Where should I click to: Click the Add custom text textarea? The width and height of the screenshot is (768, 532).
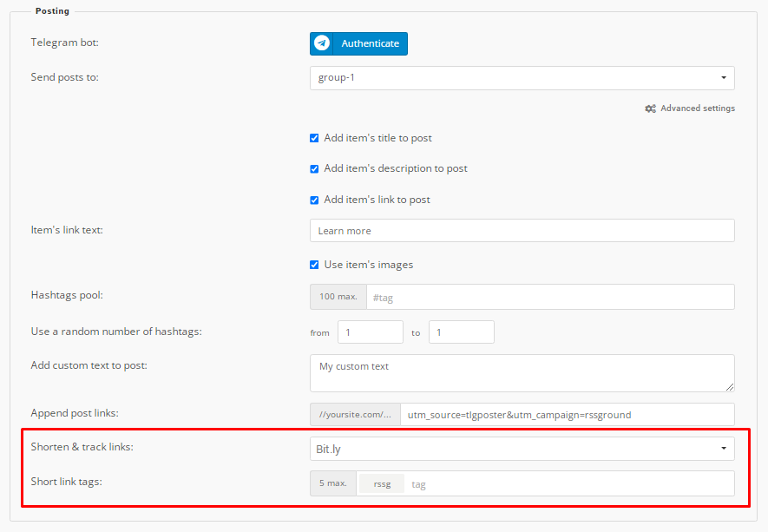pos(522,373)
